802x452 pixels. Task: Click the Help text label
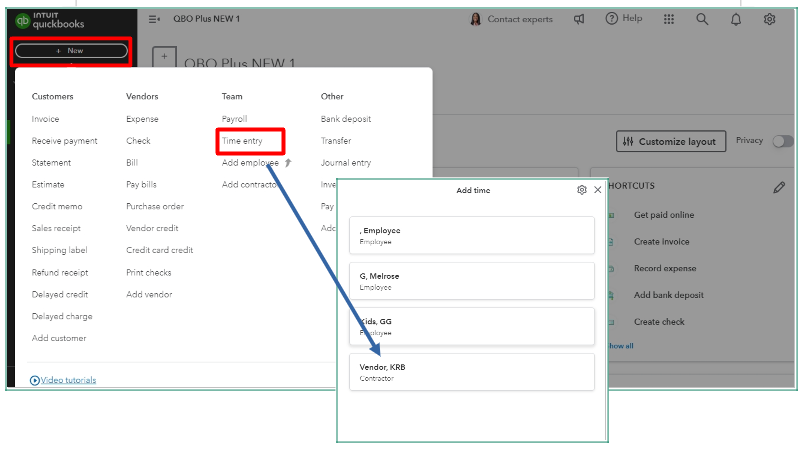click(x=632, y=18)
